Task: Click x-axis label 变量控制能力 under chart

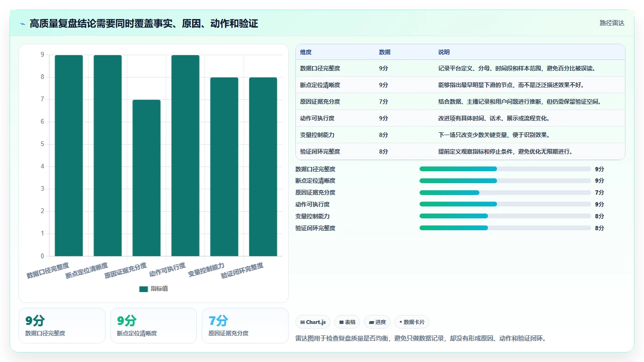Action: 206,270
